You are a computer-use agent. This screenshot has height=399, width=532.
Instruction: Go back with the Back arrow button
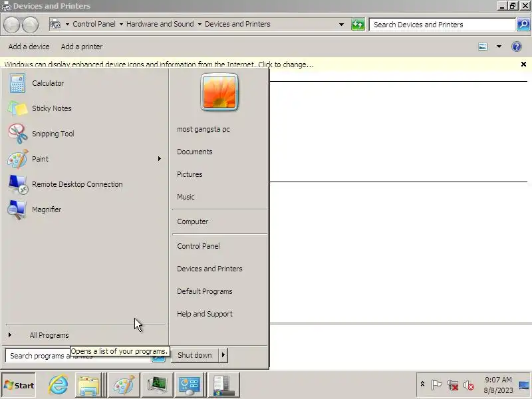11,25
